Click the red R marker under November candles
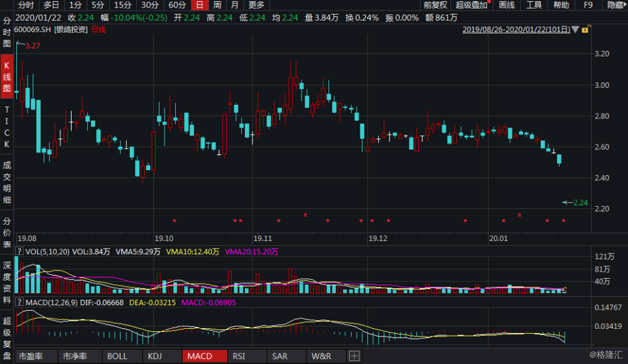Image resolution: width=628 pixels, height=364 pixels. click(305, 215)
